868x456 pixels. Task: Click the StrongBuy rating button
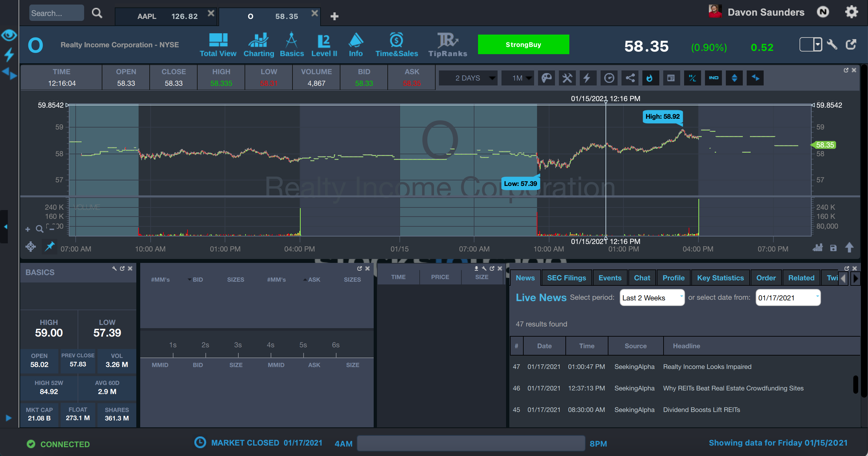click(523, 44)
